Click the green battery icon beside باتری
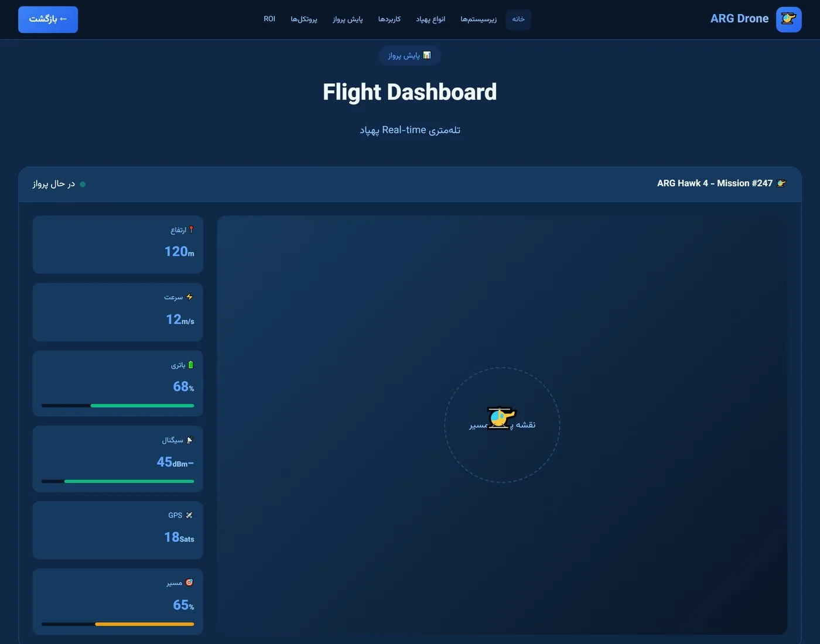Screen dimensions: 820x644 click(190, 365)
